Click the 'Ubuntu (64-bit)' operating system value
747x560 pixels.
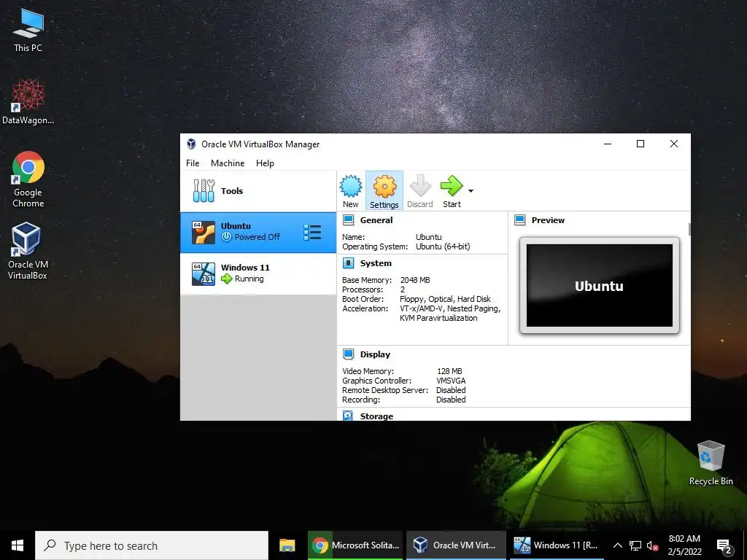[x=443, y=246]
